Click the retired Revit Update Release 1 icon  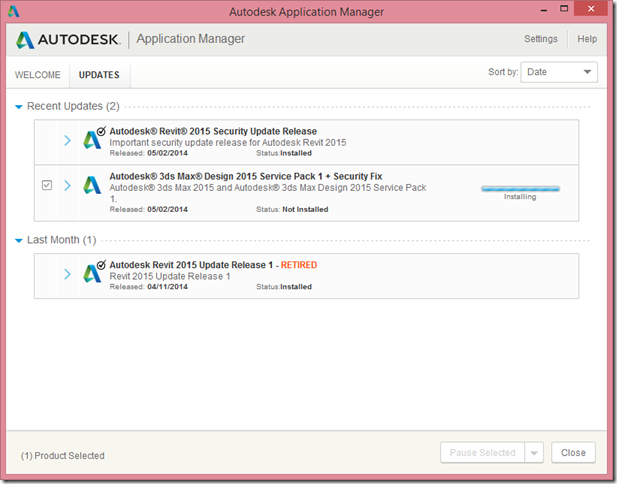coord(94,274)
